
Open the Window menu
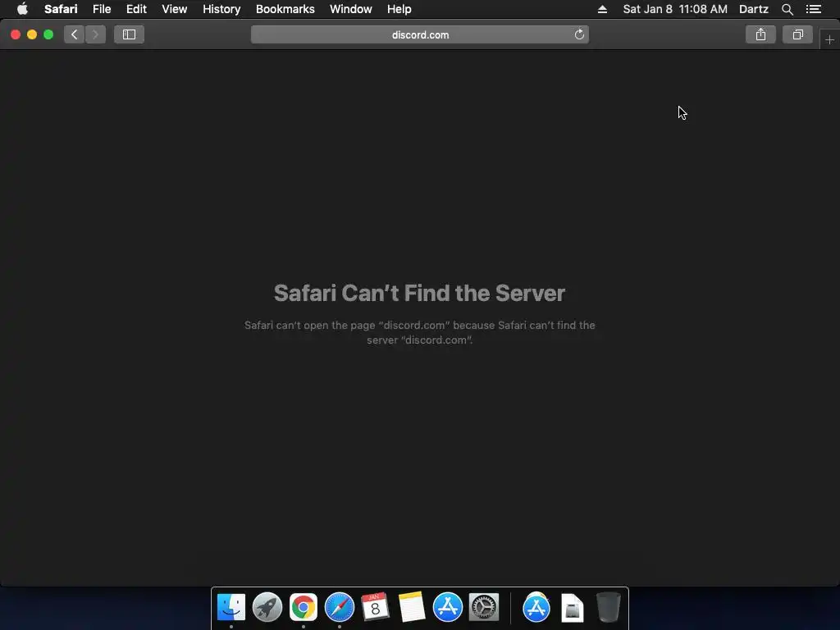[351, 9]
